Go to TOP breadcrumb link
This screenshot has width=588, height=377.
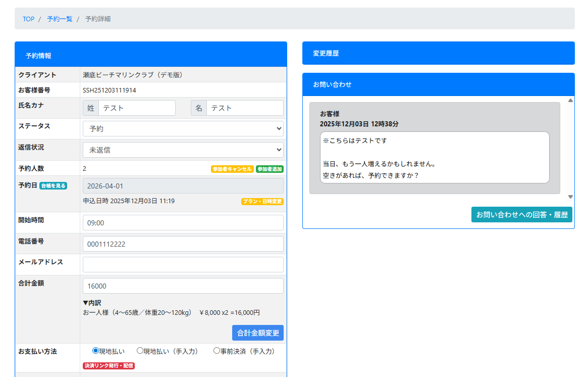click(x=28, y=19)
